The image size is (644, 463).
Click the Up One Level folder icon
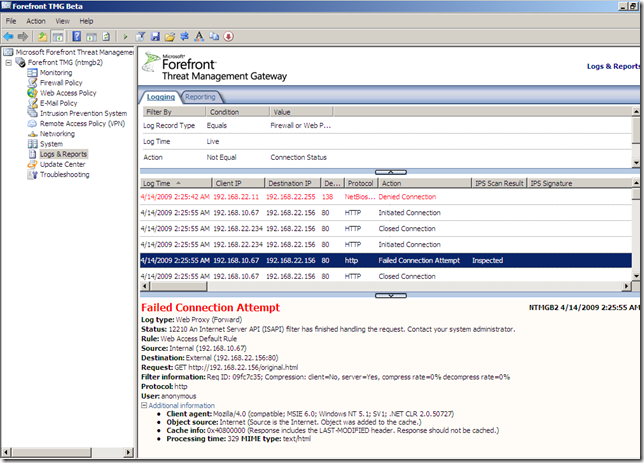(43, 37)
